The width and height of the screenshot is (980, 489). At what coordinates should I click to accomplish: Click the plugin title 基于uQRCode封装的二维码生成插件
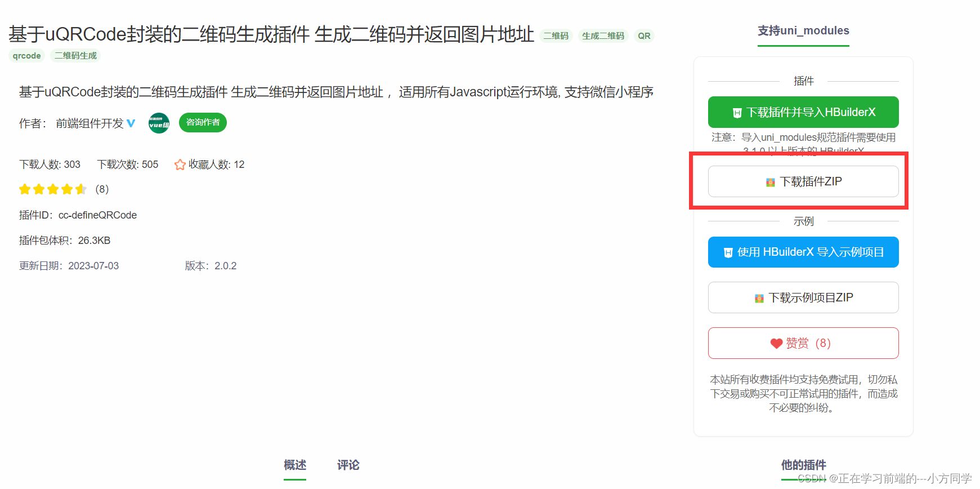[x=159, y=34]
